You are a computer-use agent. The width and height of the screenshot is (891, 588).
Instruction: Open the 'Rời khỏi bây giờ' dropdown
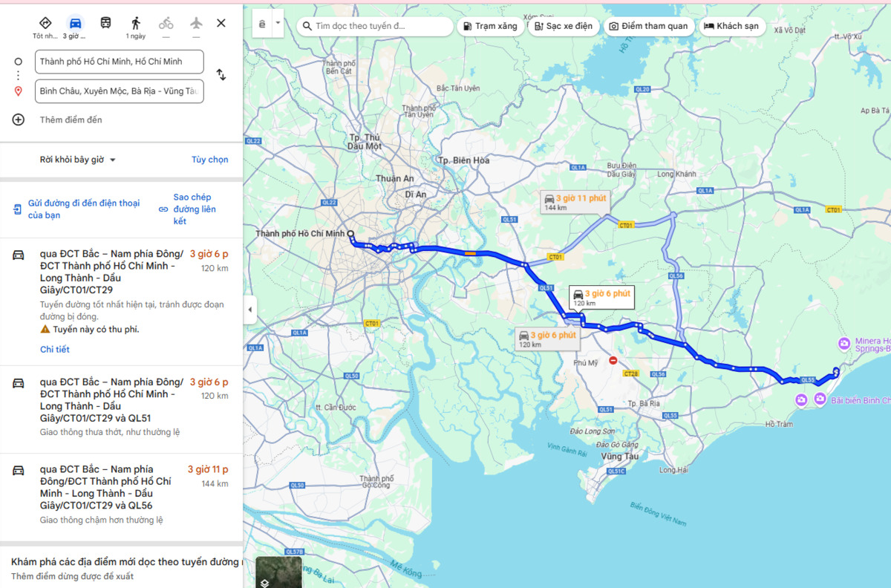click(x=78, y=160)
